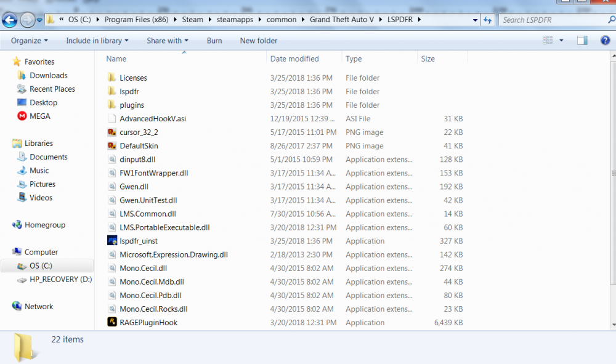Viewport: 616px width, 364px height.
Task: Select the lspdfr_uinst application icon
Action: click(112, 241)
